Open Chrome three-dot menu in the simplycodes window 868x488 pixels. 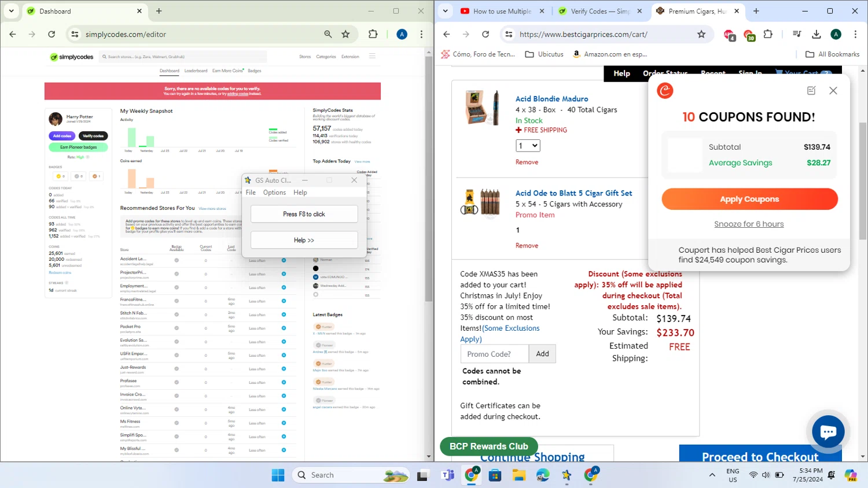[421, 34]
